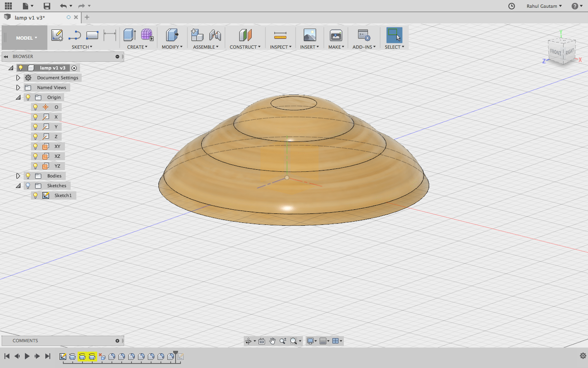Open the CONSTRUCT menu

[245, 47]
